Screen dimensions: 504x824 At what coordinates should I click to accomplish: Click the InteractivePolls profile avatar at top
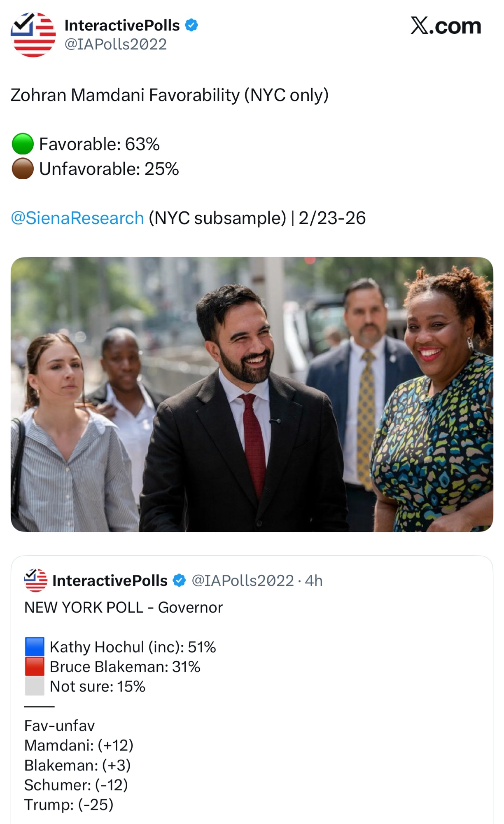point(33,35)
